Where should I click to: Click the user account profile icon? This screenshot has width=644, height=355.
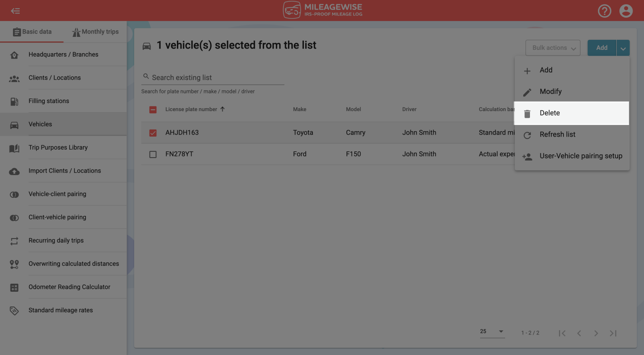point(626,11)
